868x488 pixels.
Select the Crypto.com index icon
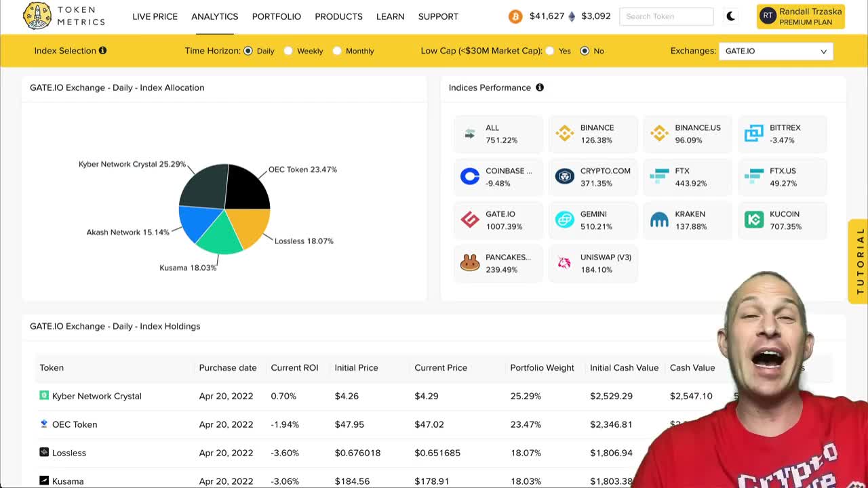coord(564,177)
